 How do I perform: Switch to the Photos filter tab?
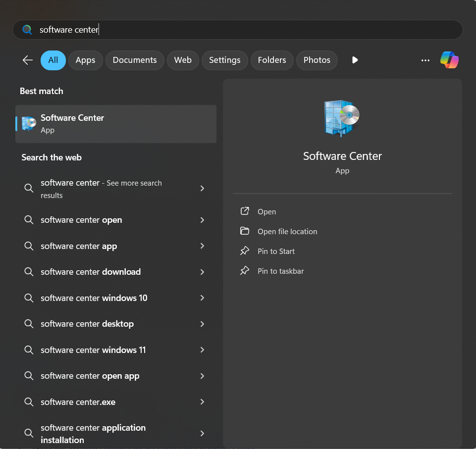click(317, 60)
